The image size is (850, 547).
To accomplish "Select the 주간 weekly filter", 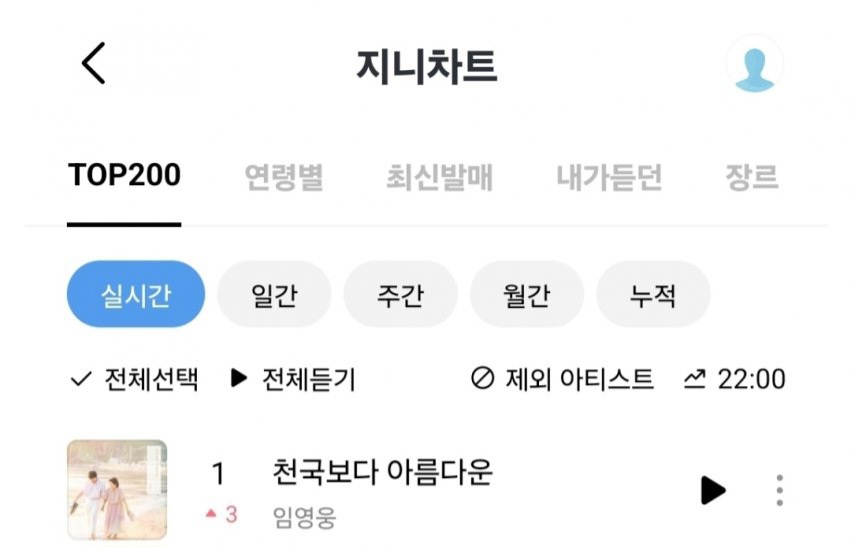I will [400, 295].
